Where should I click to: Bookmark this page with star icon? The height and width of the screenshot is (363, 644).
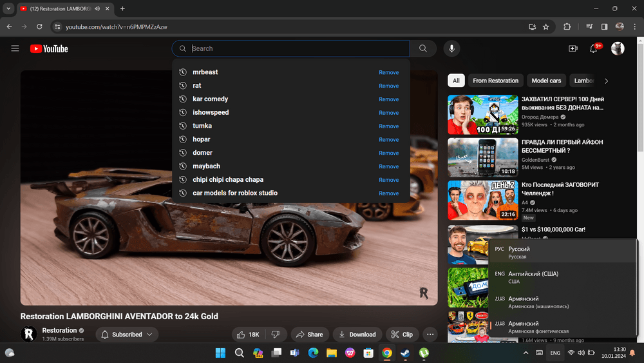coord(546,26)
